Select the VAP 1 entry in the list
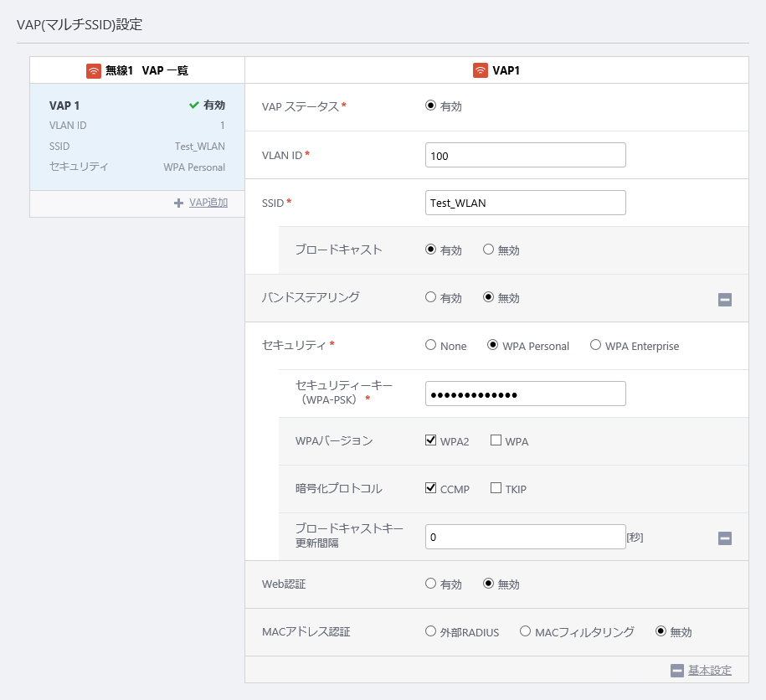The image size is (766, 700). [x=137, y=136]
